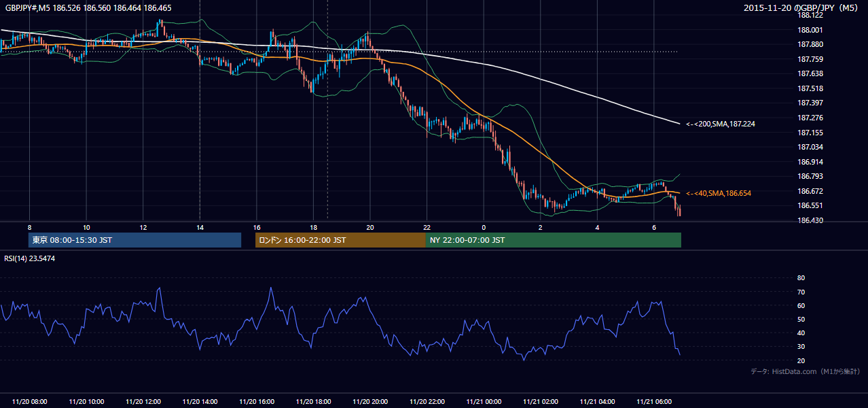Viewport: 868px width, 408px height.
Task: Click the date axis label 11/20 12:00
Action: [143, 401]
